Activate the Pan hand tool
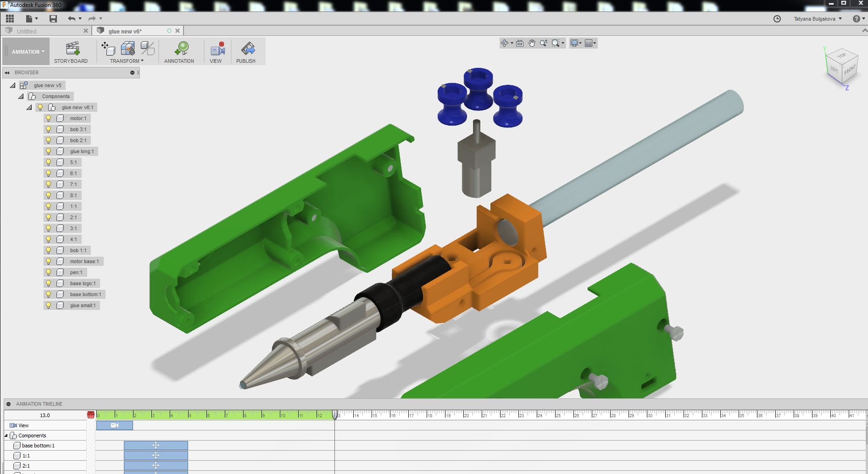Screen dimensions: 868x474 pos(531,43)
